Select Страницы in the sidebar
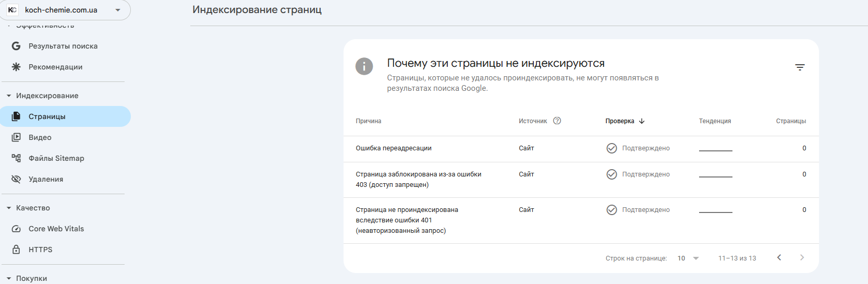Viewport: 868px width, 284px height. coord(47,116)
